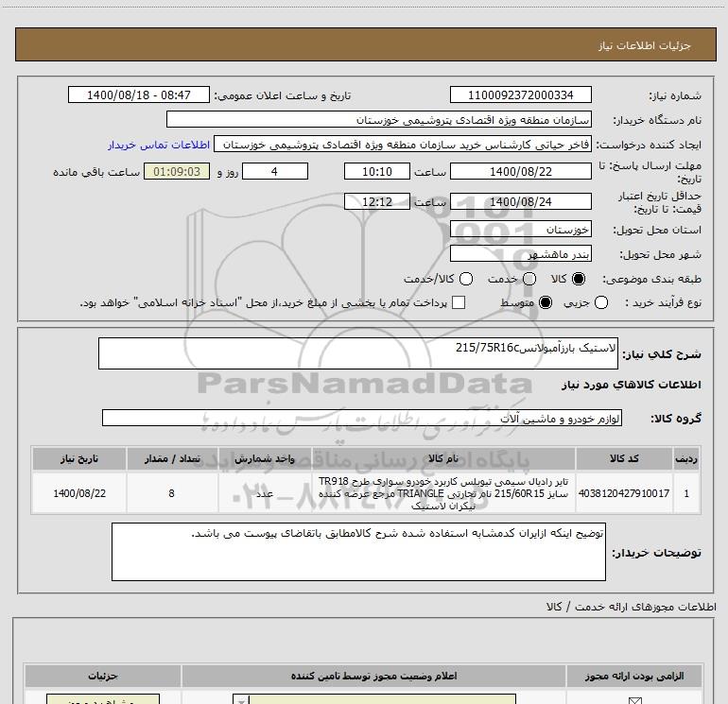
Task: Select the جزیی purchase type radio
Action: (x=601, y=302)
